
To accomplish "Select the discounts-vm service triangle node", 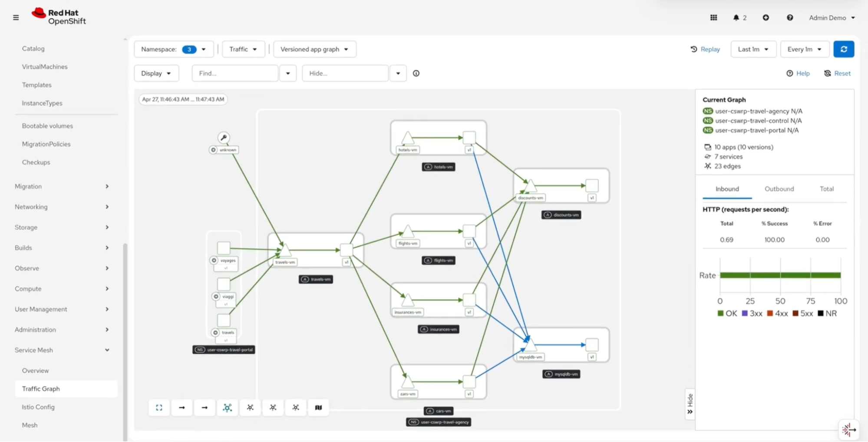I will click(x=530, y=186).
